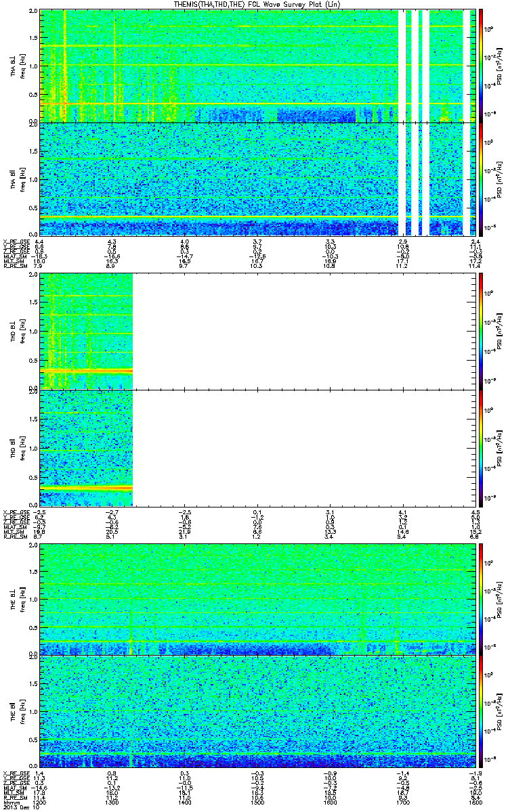Click the PSD [nT²/Hz] label beside the THA B-perpendicular color bar
This screenshot has height=812, width=508.
tap(500, 66)
